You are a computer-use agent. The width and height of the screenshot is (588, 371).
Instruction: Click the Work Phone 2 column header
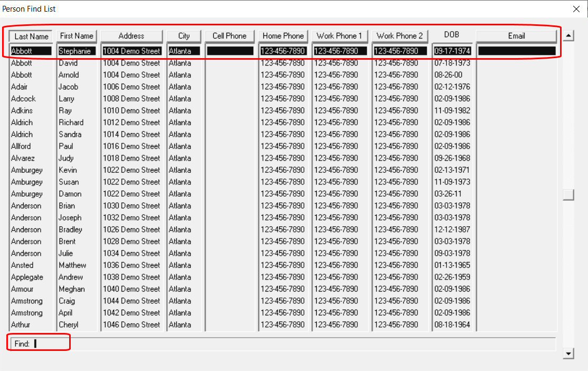400,36
